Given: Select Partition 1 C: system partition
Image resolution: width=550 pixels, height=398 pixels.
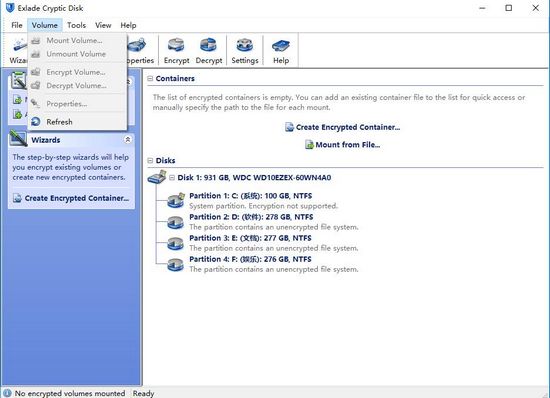Looking at the screenshot, I should (250, 196).
